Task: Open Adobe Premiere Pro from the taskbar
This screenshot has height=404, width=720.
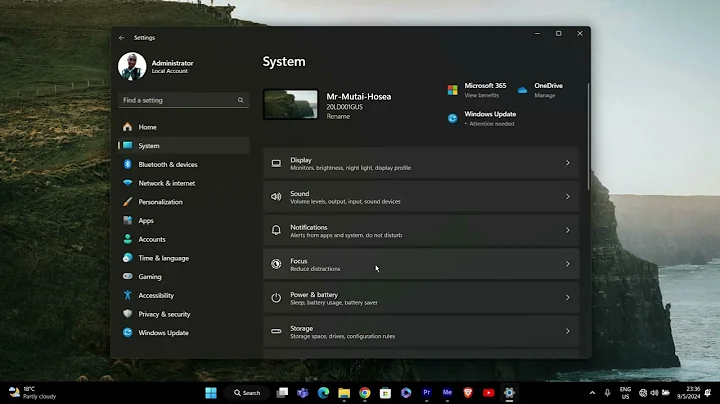Action: pyautogui.click(x=427, y=393)
